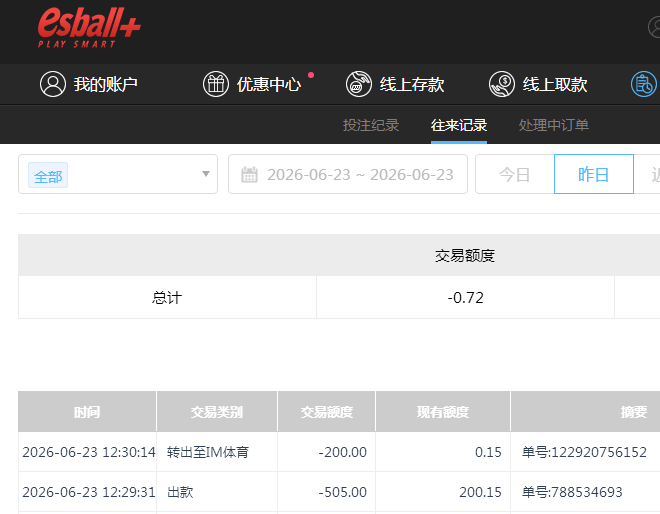Click the 线上存款 deposit icon
The width and height of the screenshot is (660, 514).
pyautogui.click(x=359, y=84)
